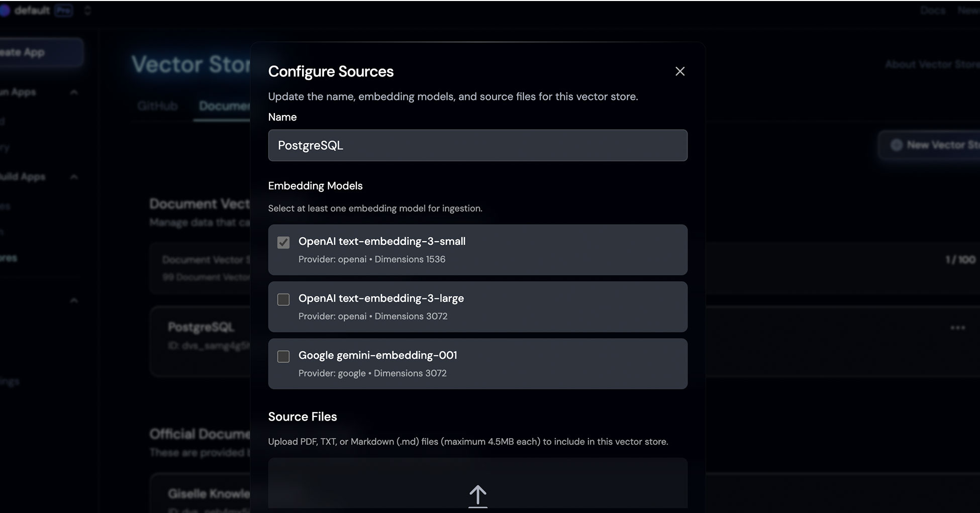Image resolution: width=980 pixels, height=513 pixels.
Task: Click the Pro badge beside the workspace name
Action: point(63,11)
